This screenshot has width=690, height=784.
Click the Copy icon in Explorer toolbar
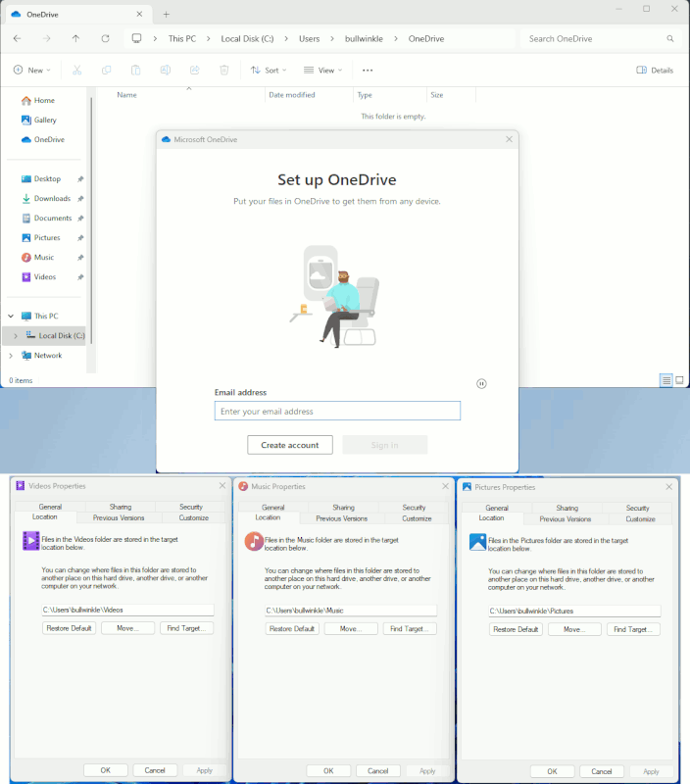[x=106, y=70]
